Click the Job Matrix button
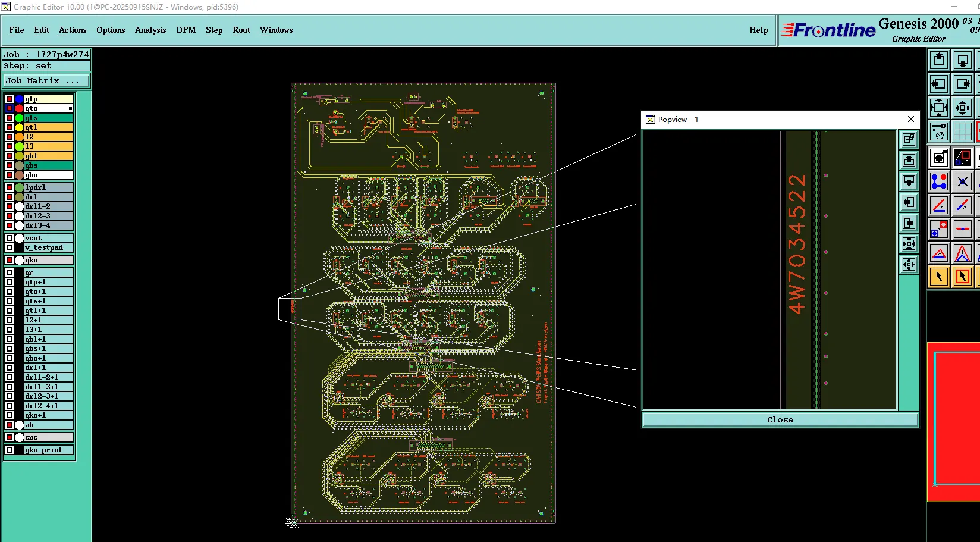The image size is (980, 542). coord(46,81)
